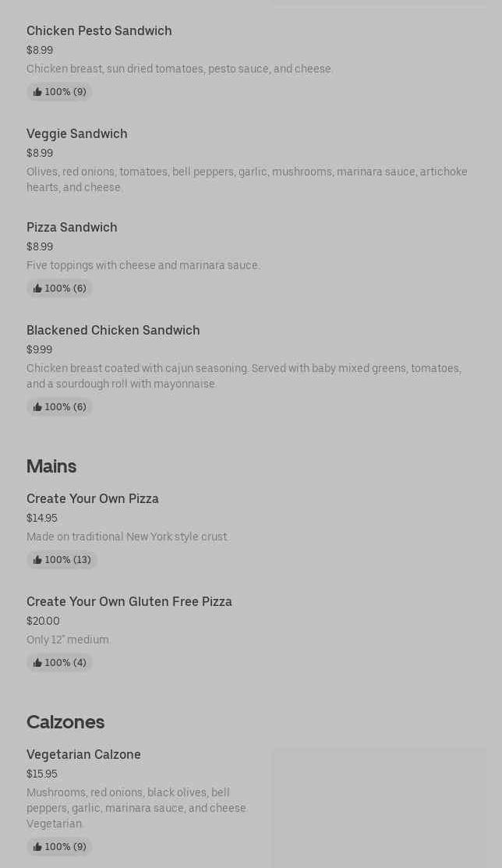
Task: Select the Veggie Sandwich menu item
Action: pyautogui.click(x=77, y=133)
